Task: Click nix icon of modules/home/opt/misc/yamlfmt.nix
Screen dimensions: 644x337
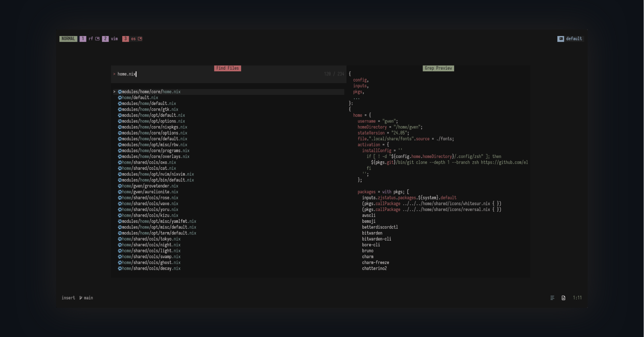Action: click(120, 221)
